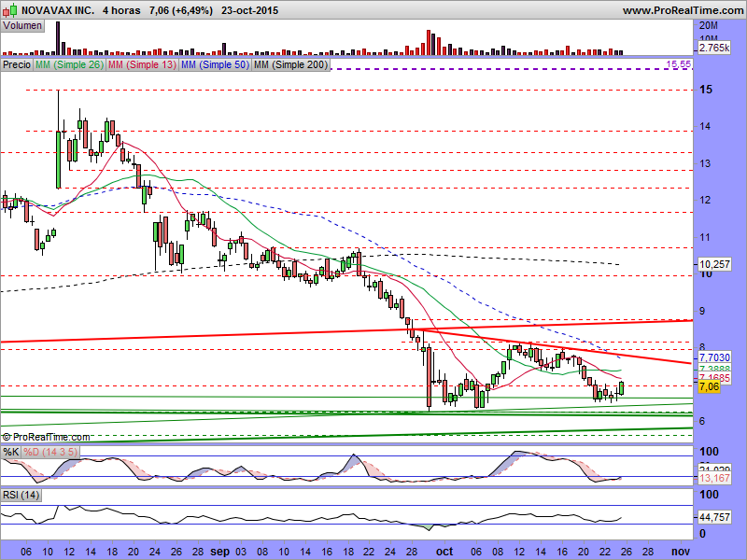Image resolution: width=747 pixels, height=560 pixels.
Task: Click the 13 price axis label
Action: click(705, 163)
